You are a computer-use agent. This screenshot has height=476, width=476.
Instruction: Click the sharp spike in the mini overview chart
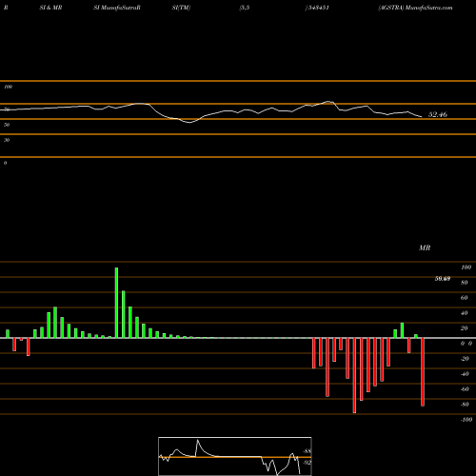(198, 441)
